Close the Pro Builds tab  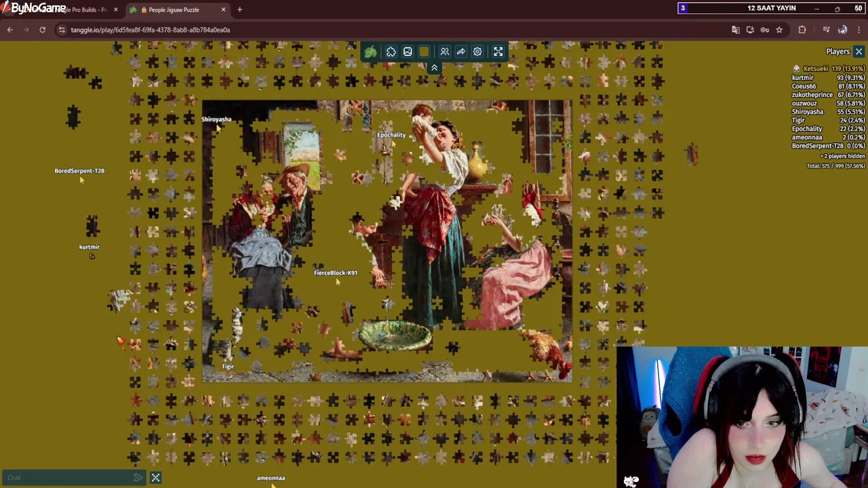click(115, 9)
